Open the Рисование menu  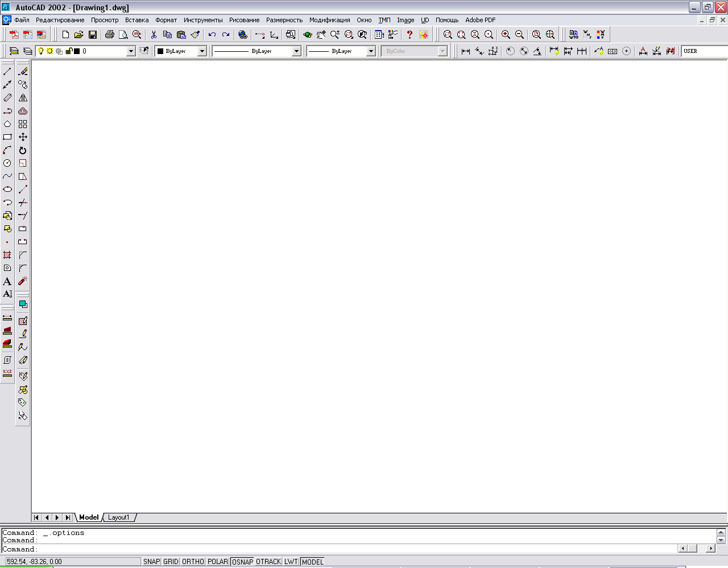(x=245, y=20)
